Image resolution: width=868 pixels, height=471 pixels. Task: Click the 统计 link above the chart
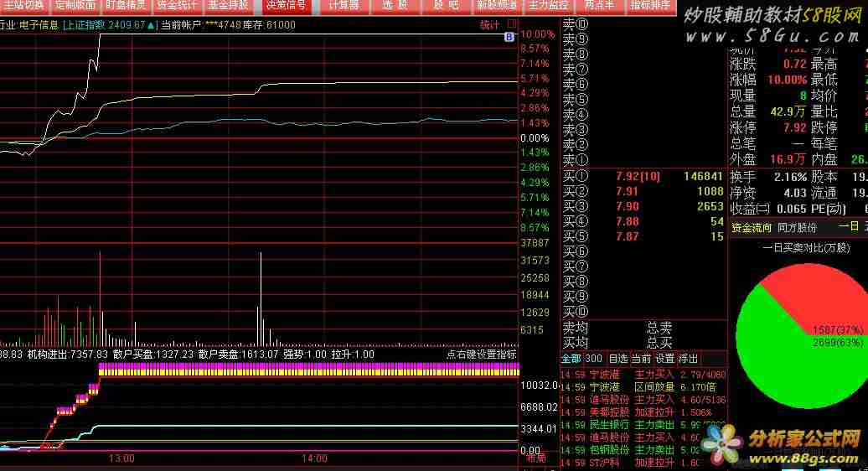coord(488,25)
